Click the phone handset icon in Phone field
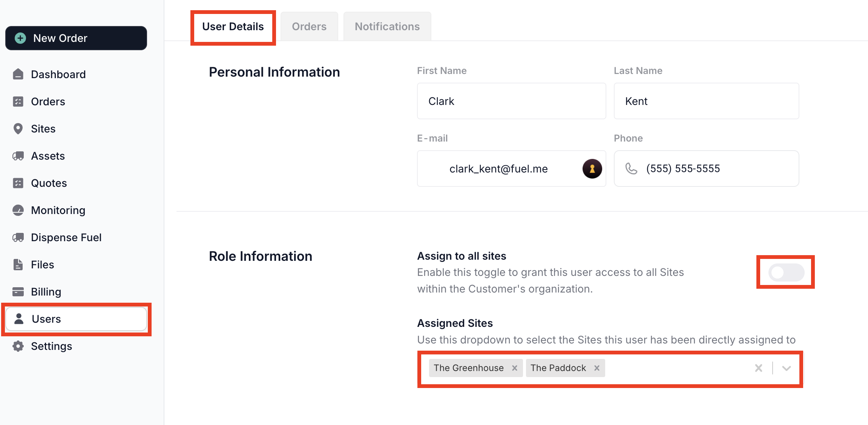Image resolution: width=868 pixels, height=425 pixels. 631,169
